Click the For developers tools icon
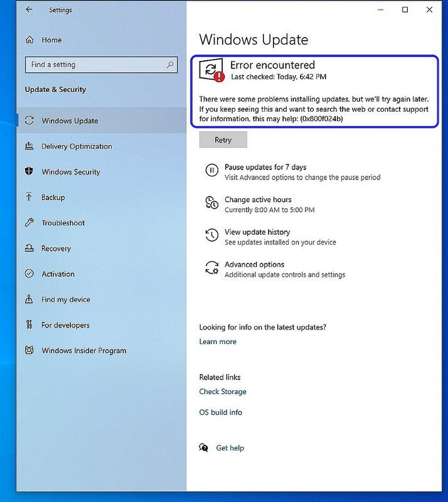Screen dimensions: 448x502 [29, 324]
